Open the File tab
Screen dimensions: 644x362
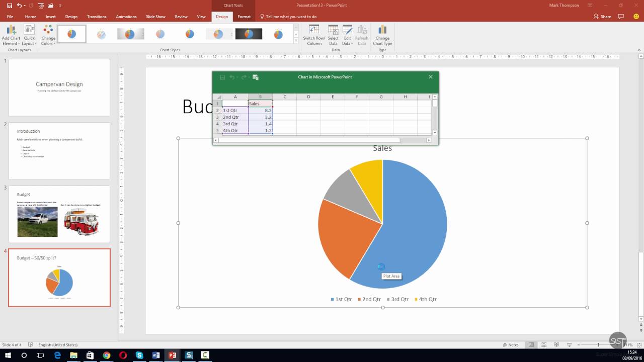click(10, 17)
